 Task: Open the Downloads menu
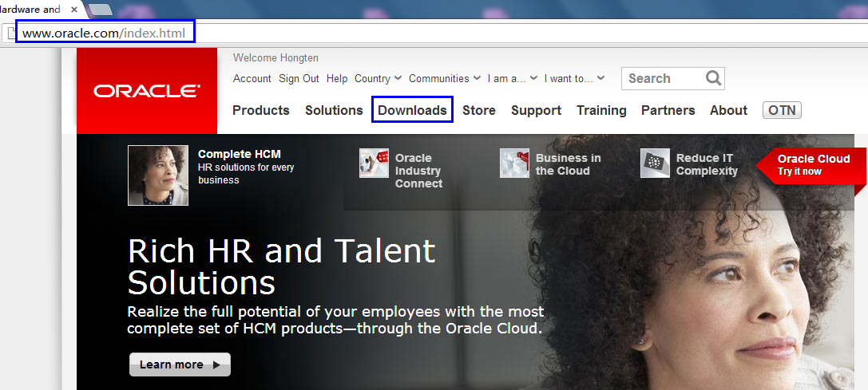pos(412,110)
